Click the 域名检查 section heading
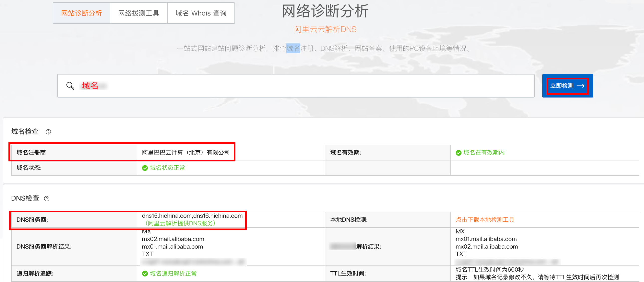644x282 pixels. click(x=25, y=131)
